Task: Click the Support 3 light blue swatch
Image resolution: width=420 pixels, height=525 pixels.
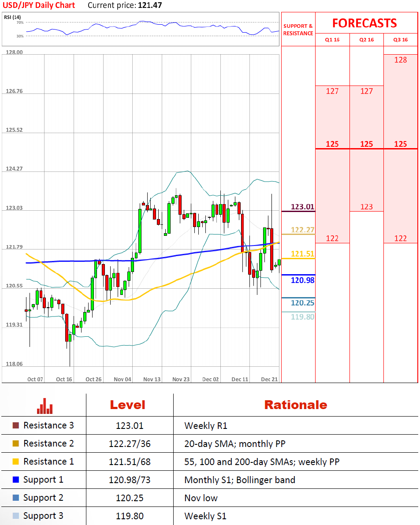Action: 16,516
